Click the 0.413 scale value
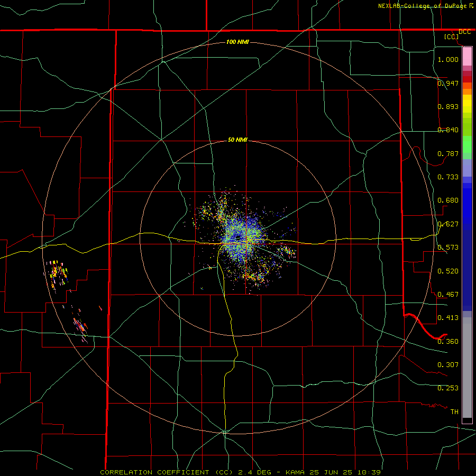The image size is (476, 476). [x=448, y=317]
